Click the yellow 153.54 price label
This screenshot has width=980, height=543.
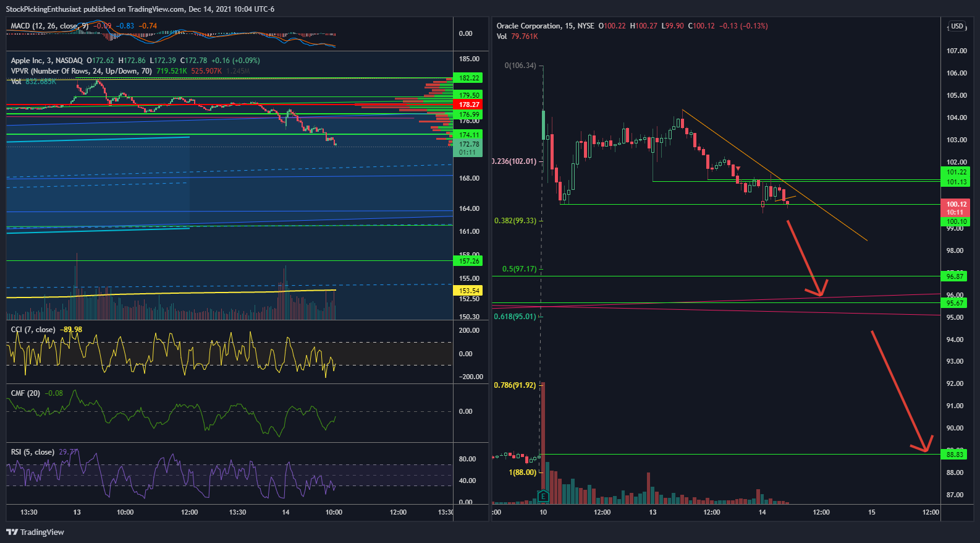click(469, 291)
